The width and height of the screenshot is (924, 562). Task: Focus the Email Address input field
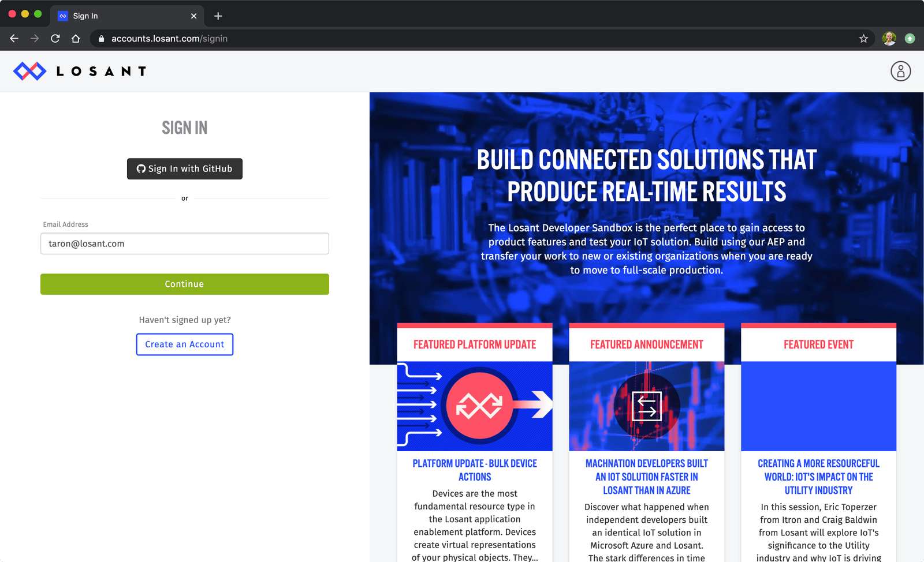point(185,243)
